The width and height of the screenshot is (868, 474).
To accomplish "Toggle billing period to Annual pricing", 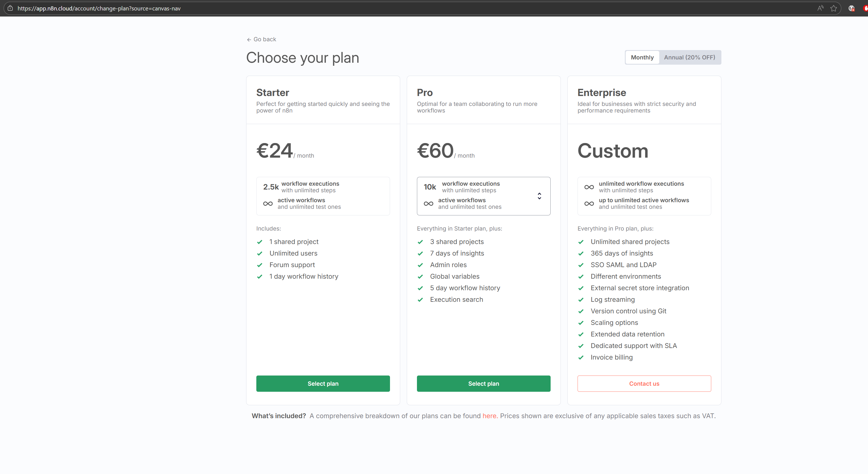I will tap(690, 57).
